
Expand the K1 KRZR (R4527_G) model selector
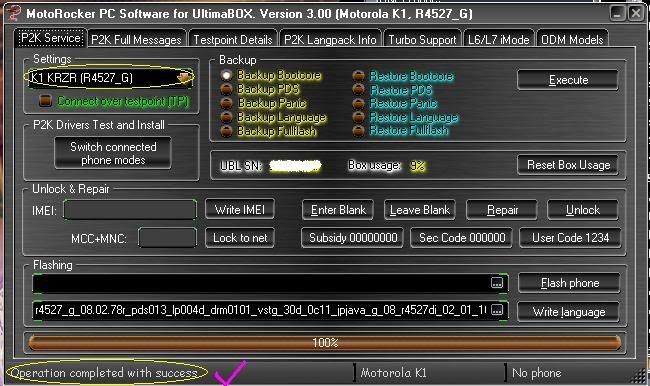[109, 78]
